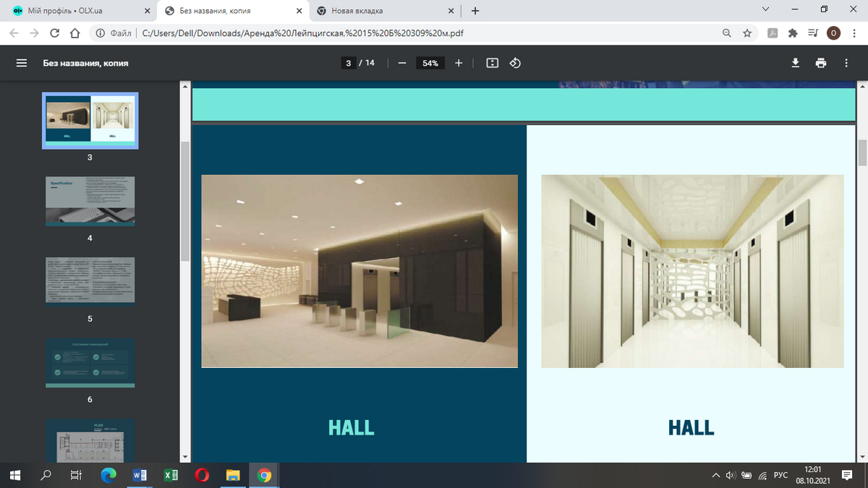Show hidden system tray icons
Screen dimensions: 868x488
716,476
